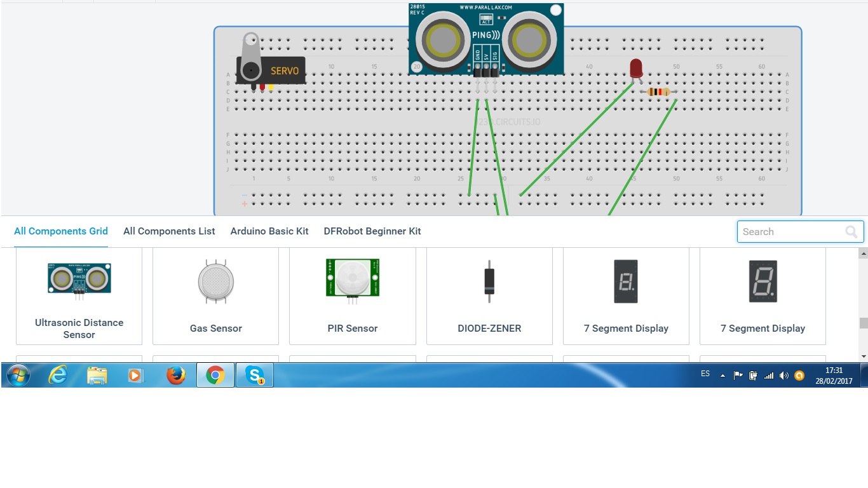868x488 pixels.
Task: Open the Windows Start menu
Action: [x=18, y=376]
